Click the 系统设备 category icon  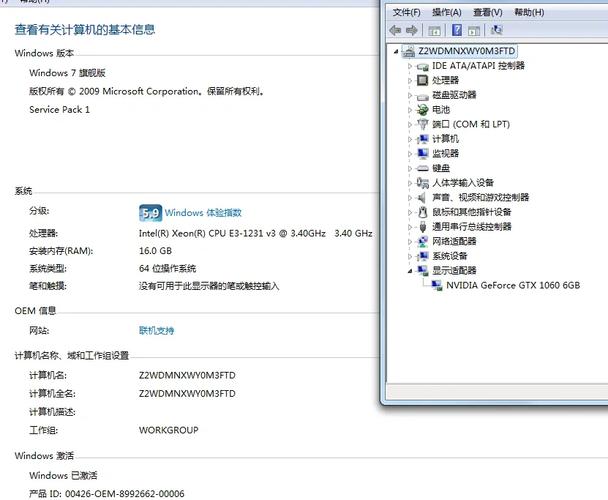click(422, 256)
